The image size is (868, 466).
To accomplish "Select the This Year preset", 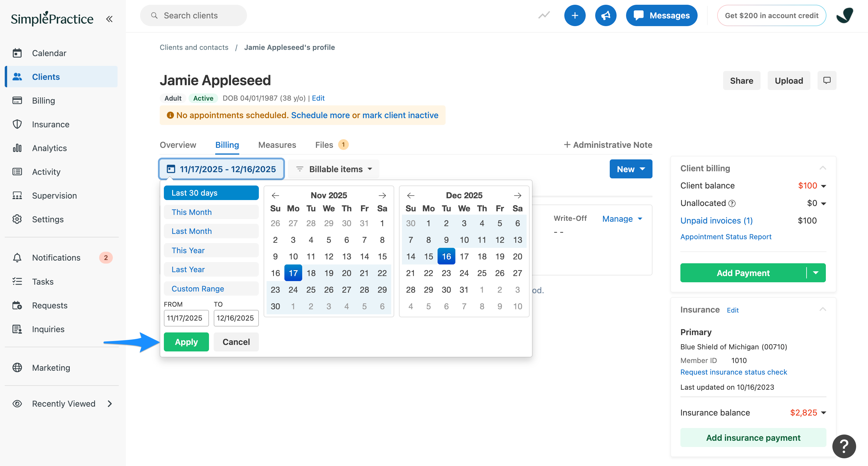I will (211, 250).
